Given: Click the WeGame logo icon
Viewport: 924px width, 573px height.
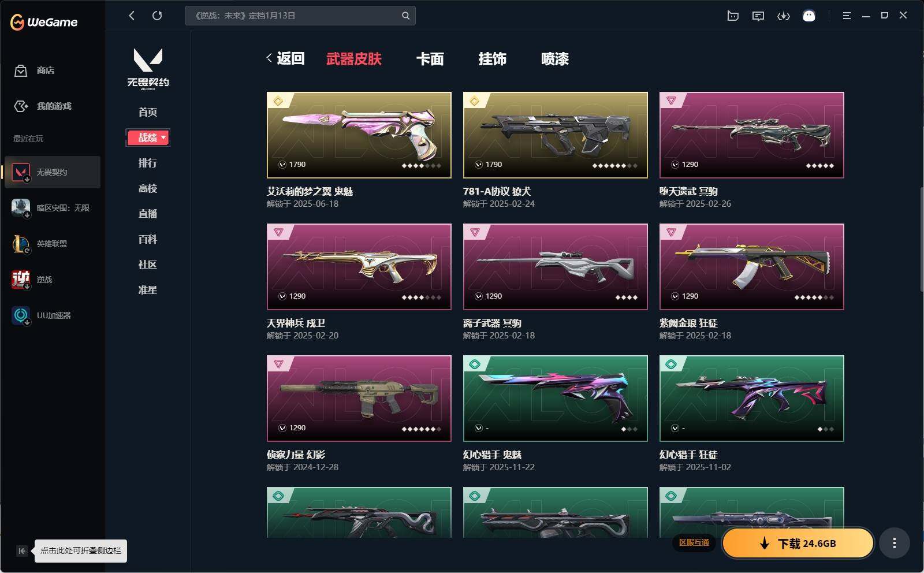Looking at the screenshot, I should [x=17, y=22].
